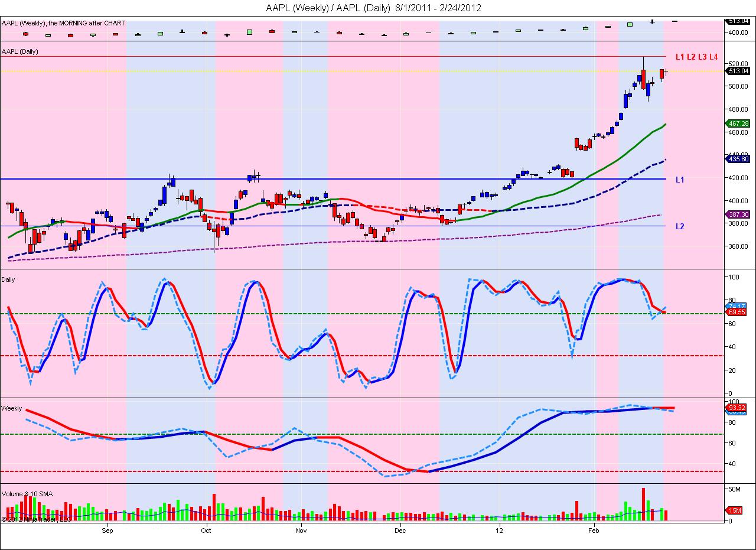Image resolution: width=756 pixels, height=550 pixels.
Task: Click the red 69.55 daily stochastic marker
Action: [735, 311]
